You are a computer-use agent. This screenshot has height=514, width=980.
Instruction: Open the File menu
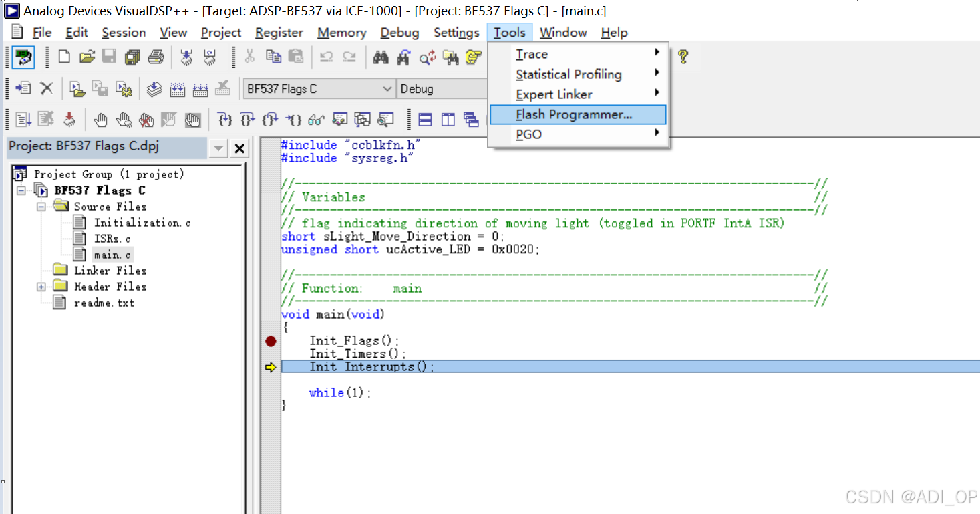click(x=42, y=33)
